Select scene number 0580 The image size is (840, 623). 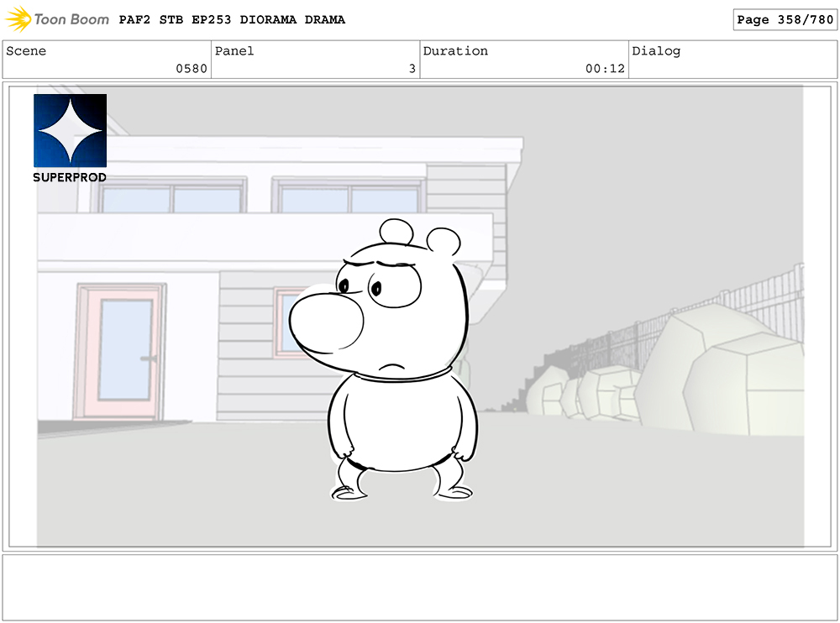coord(192,69)
